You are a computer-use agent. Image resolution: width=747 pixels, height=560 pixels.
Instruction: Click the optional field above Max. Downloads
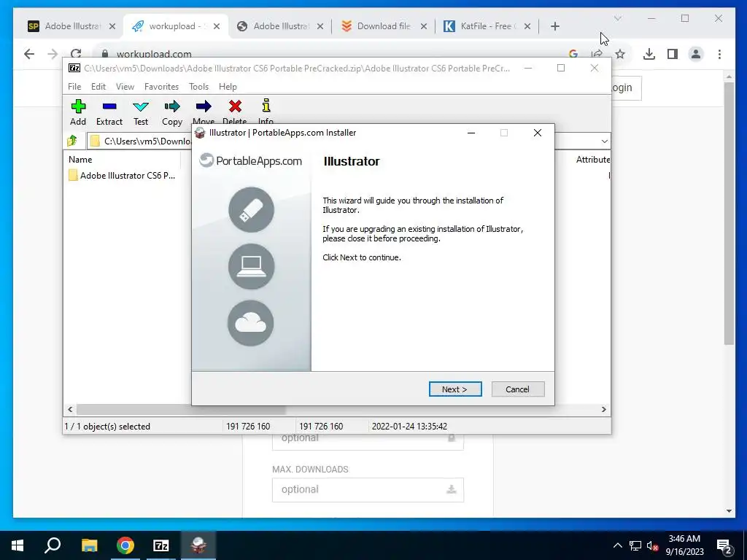(368, 440)
